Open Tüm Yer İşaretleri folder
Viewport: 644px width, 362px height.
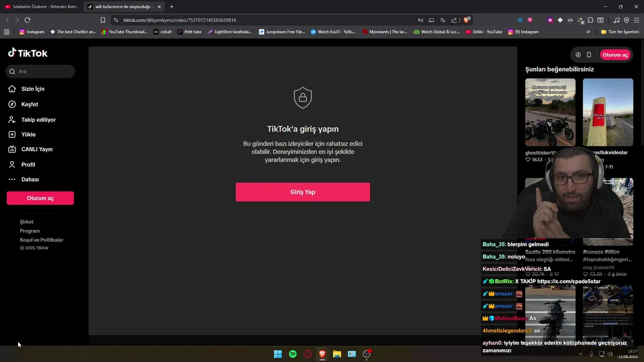point(620,32)
